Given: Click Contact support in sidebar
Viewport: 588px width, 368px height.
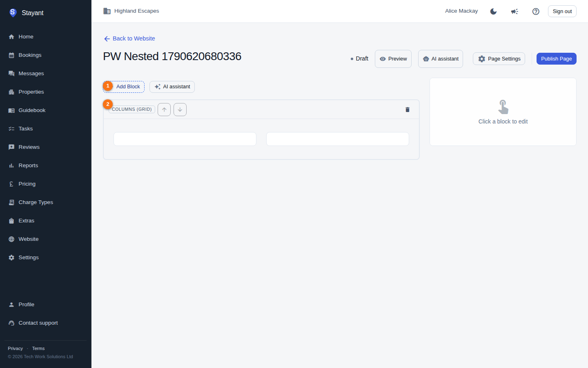Looking at the screenshot, I should pos(46,323).
